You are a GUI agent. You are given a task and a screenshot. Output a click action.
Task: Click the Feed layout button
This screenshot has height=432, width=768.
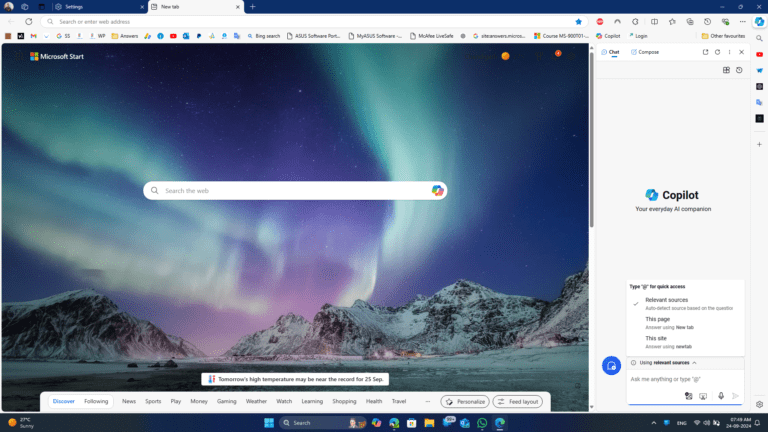[518, 401]
